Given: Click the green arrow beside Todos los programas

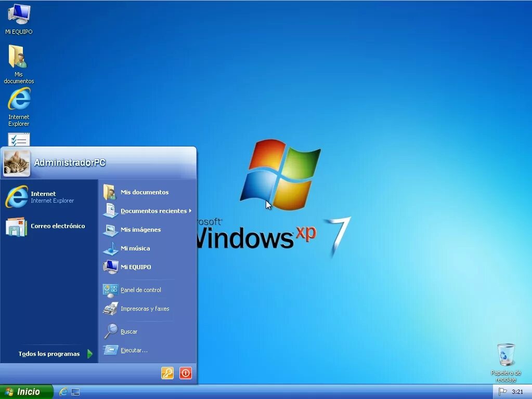Looking at the screenshot, I should click(x=90, y=354).
